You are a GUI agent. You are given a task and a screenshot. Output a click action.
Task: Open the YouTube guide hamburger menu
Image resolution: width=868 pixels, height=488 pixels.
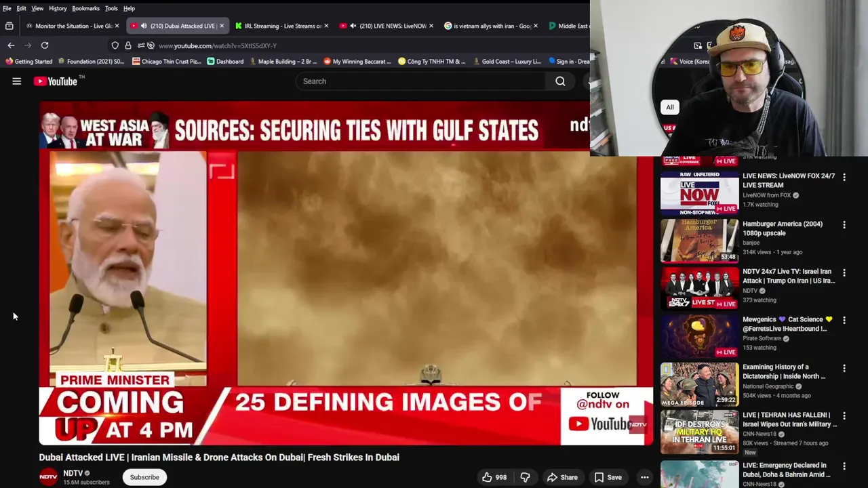(17, 81)
